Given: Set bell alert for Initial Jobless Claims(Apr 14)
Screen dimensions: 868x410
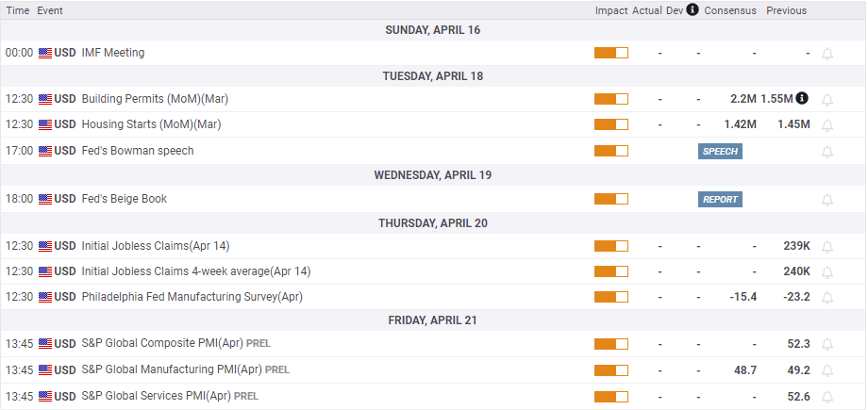Looking at the screenshot, I should pyautogui.click(x=827, y=246).
